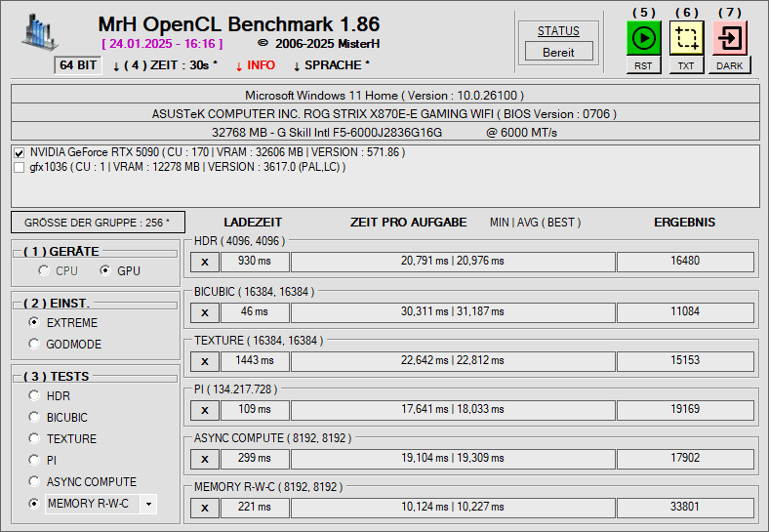Click the X button in HDR row
This screenshot has height=532, width=769.
(x=205, y=262)
